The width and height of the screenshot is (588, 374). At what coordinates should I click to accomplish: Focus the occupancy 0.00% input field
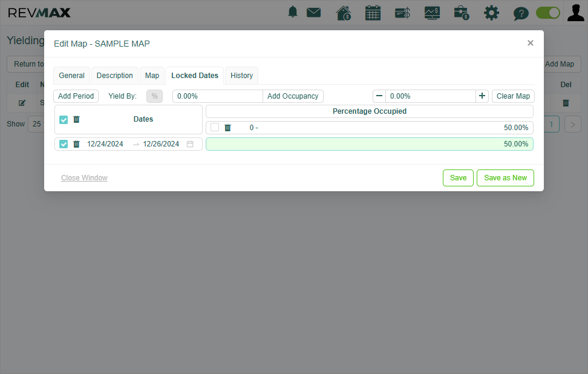(x=218, y=96)
